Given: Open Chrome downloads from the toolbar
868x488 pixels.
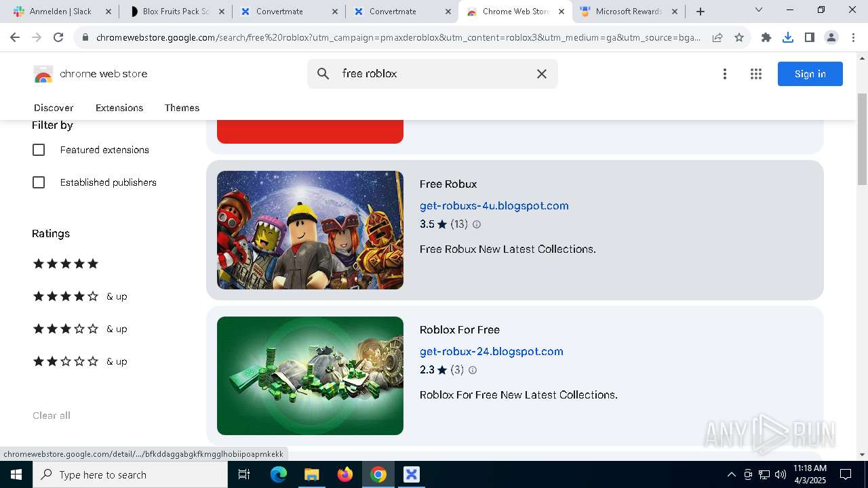Looking at the screenshot, I should tap(788, 38).
